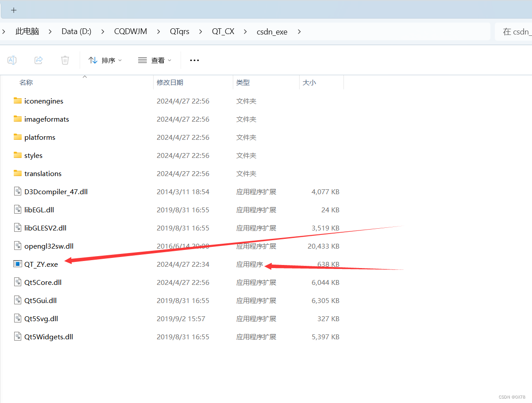Click the 327 KB size value

pyautogui.click(x=328, y=319)
